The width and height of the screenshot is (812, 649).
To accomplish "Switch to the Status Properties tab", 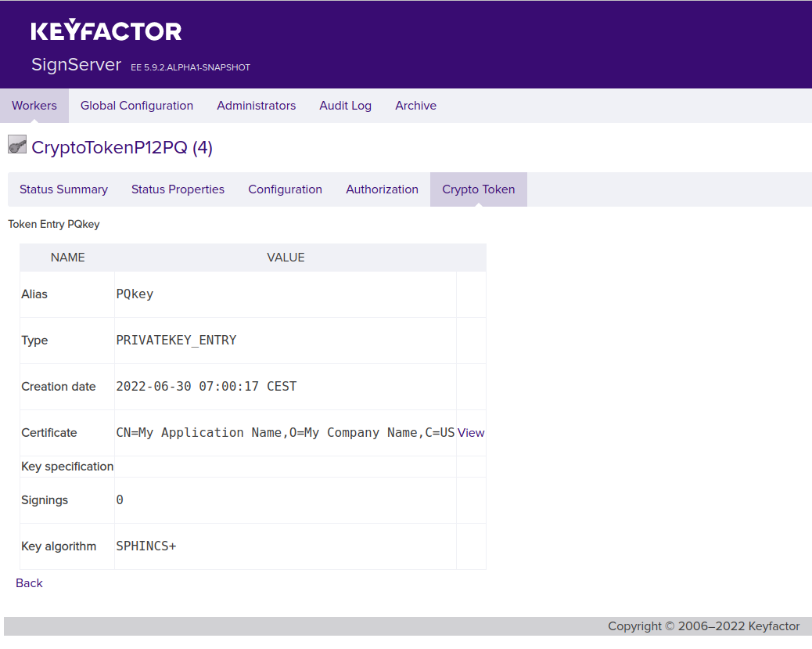I will [178, 189].
